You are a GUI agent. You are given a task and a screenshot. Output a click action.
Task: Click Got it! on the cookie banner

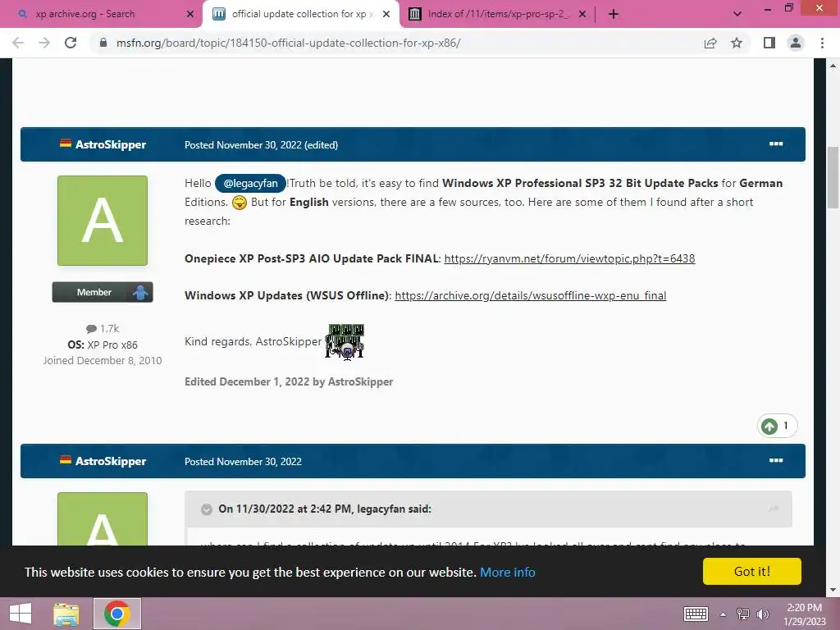[751, 571]
